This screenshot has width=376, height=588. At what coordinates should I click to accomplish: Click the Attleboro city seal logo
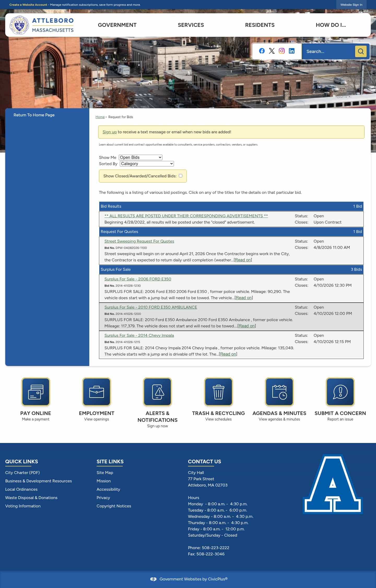point(19,25)
